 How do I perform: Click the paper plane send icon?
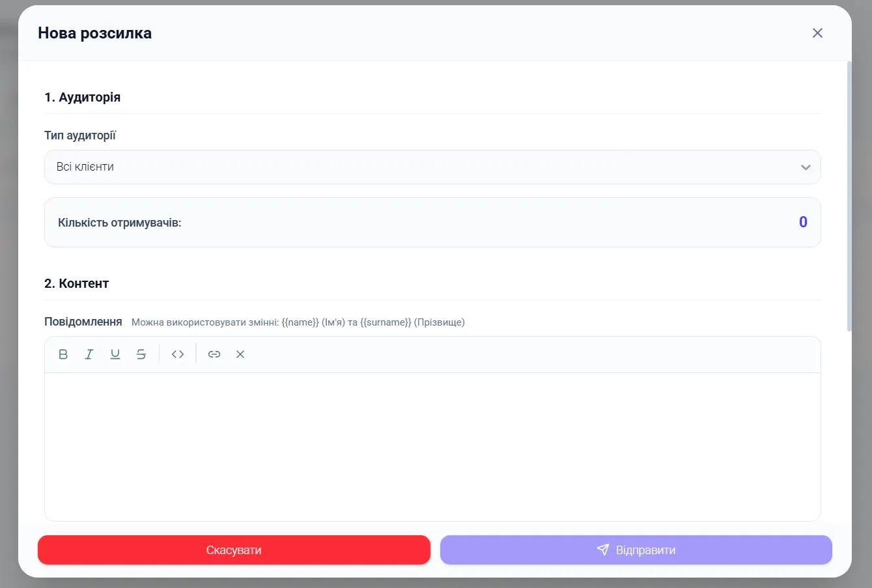[603, 550]
